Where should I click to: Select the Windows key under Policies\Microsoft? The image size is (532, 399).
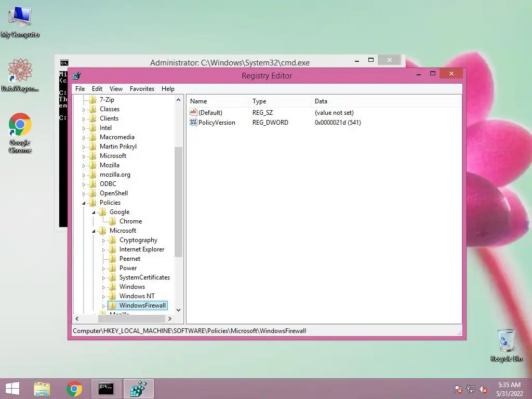coord(132,287)
